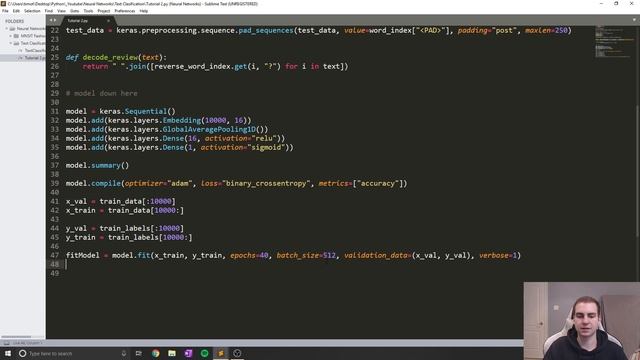This screenshot has height=360, width=640.
Task: Click the "relu" string on line 34
Action: 264,138
